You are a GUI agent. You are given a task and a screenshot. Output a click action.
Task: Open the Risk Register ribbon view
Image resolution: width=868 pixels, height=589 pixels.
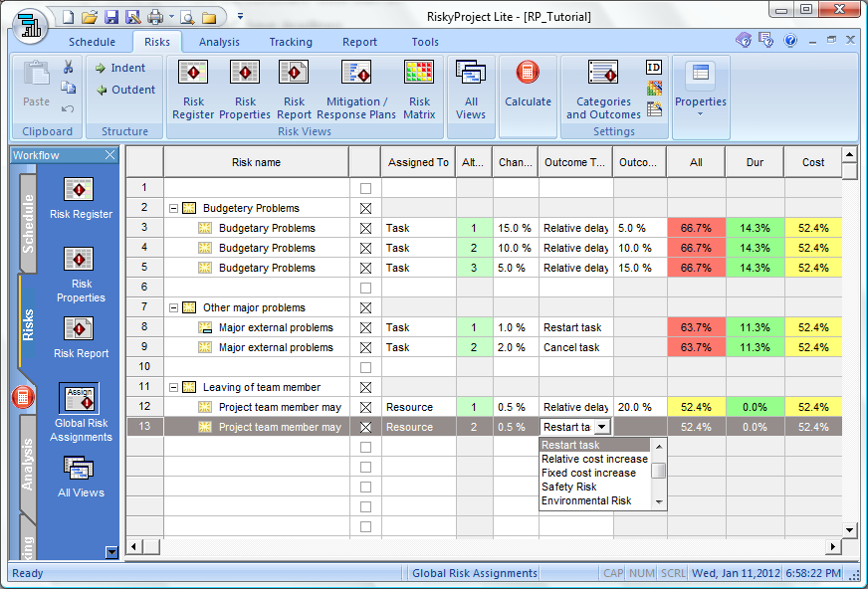[x=193, y=90]
